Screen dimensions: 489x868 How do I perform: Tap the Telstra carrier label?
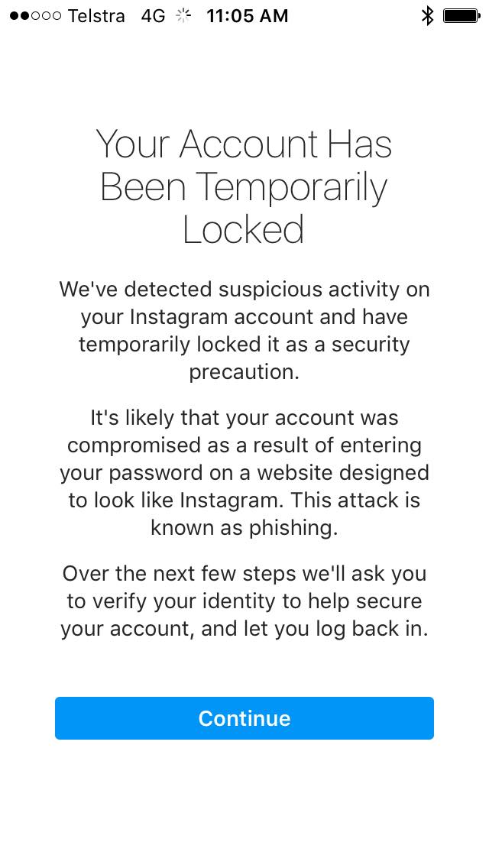pos(96,15)
